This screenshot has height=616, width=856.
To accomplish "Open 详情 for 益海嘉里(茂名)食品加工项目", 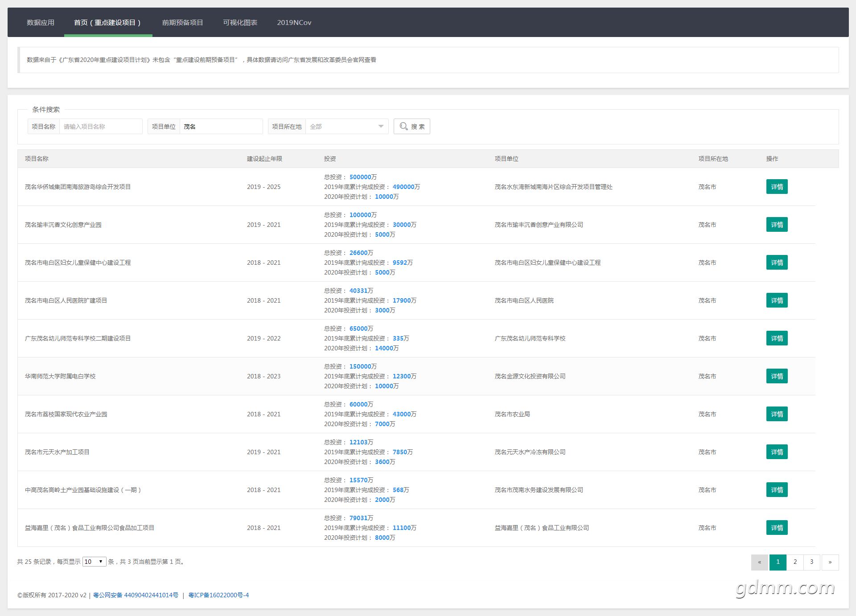I will (x=777, y=528).
